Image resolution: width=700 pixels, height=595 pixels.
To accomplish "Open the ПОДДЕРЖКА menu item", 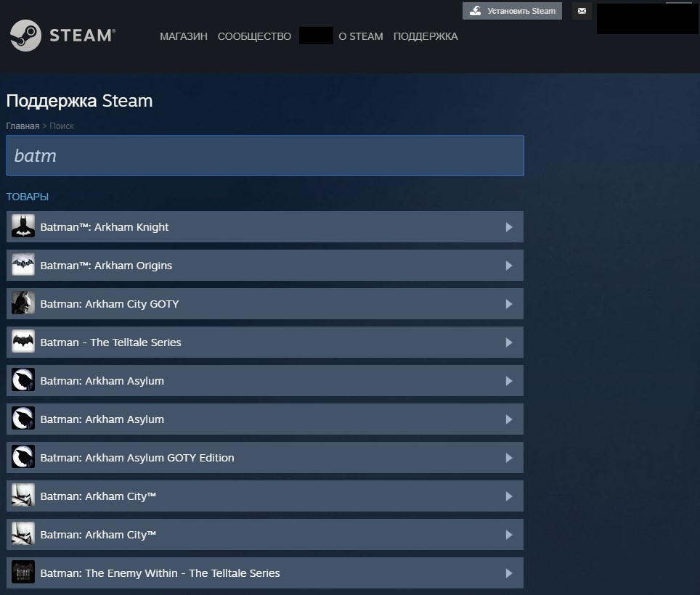I will 426,36.
